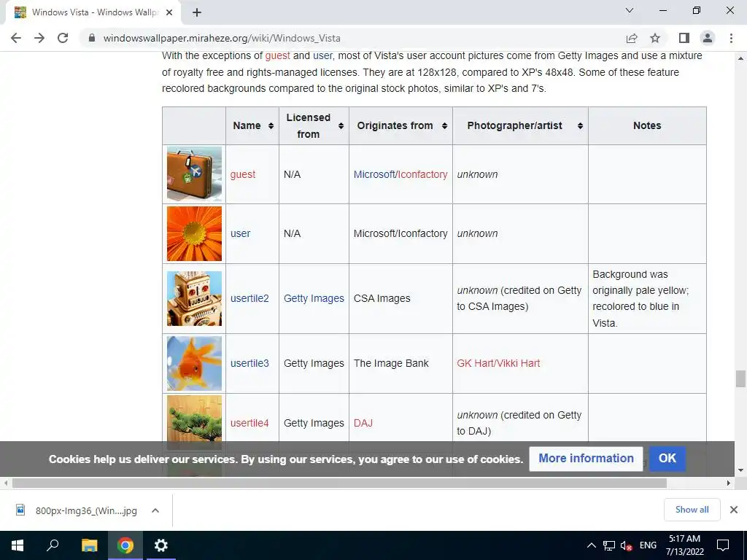Open notification action center
The image size is (747, 560).
coord(723,545)
